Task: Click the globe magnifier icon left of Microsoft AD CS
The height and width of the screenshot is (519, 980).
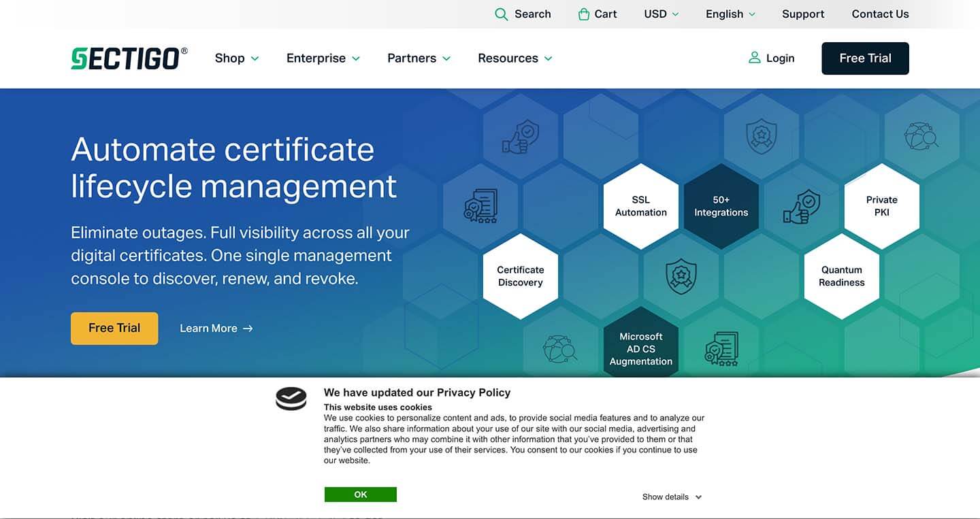Action: point(560,348)
